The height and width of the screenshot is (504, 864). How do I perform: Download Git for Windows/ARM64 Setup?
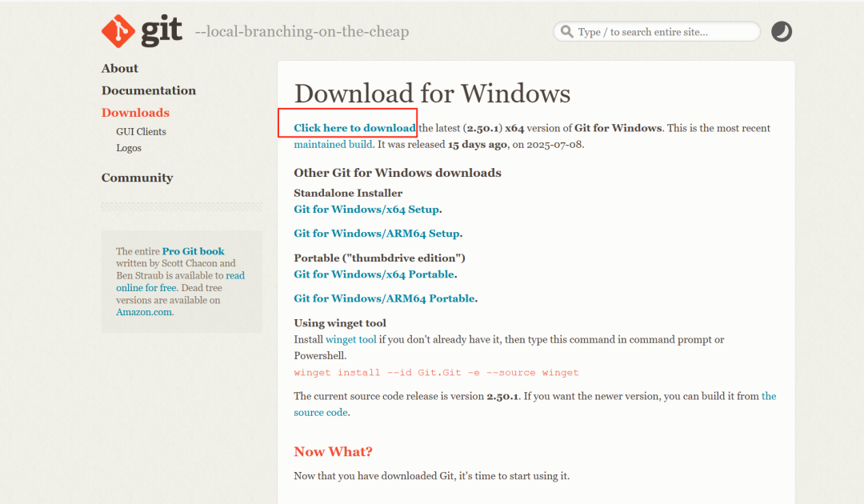click(377, 234)
